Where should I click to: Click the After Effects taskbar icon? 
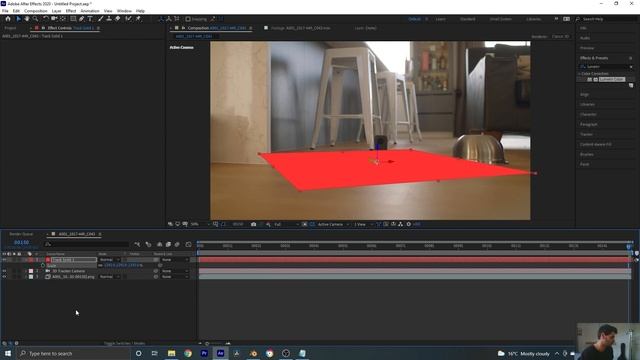click(x=220, y=353)
